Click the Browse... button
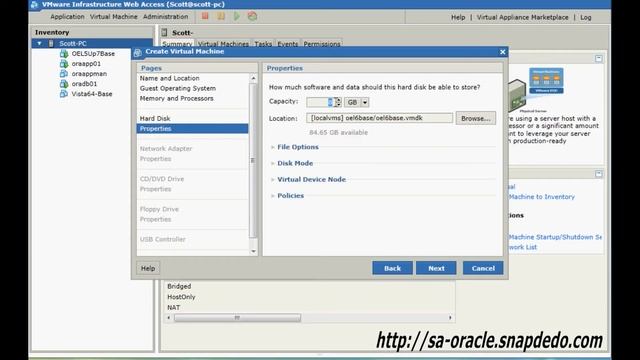This screenshot has height=360, width=640. [x=476, y=118]
